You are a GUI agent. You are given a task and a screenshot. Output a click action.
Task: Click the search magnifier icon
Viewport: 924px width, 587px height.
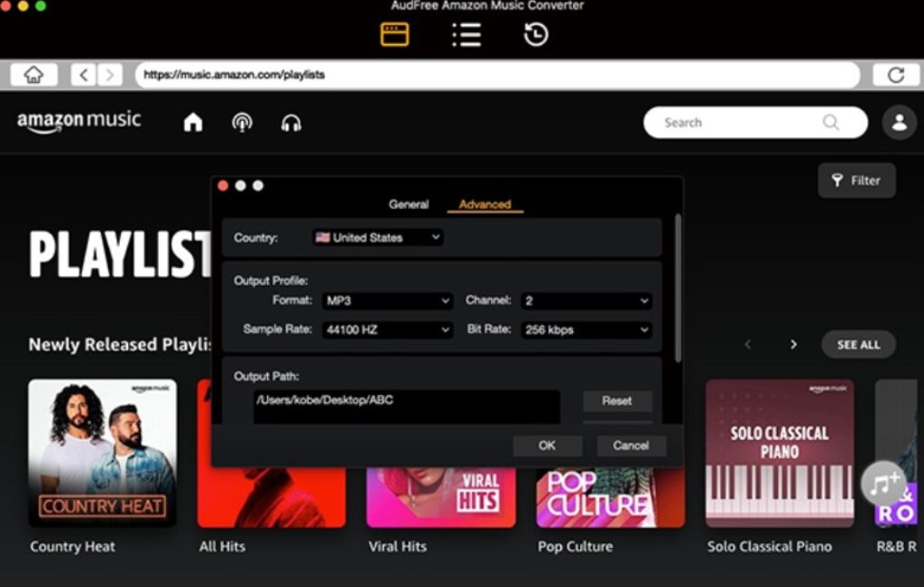830,122
